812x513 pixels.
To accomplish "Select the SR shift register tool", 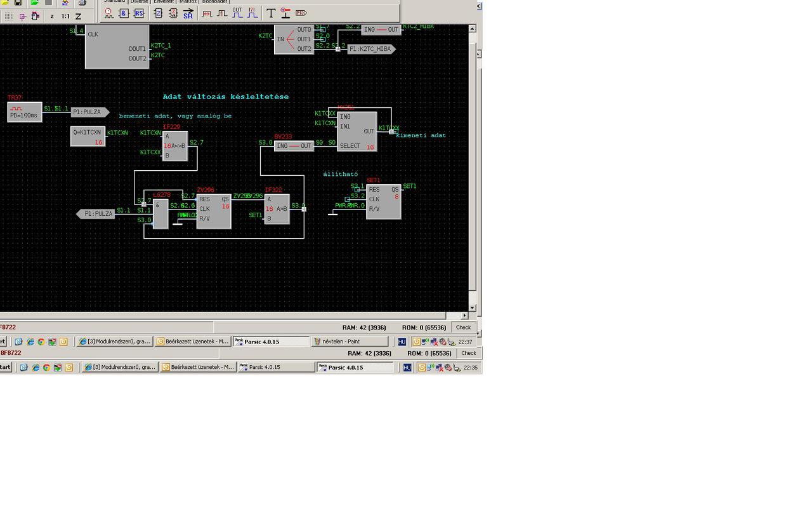I will pos(188,13).
